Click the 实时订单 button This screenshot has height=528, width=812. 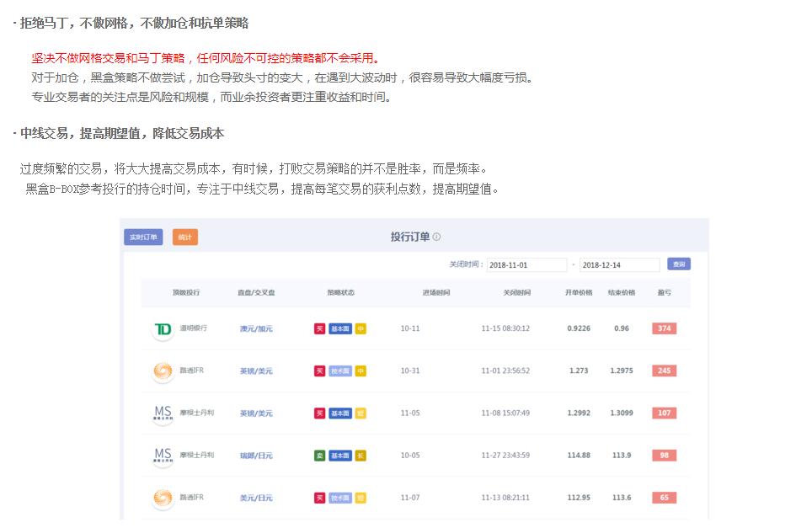click(x=143, y=237)
